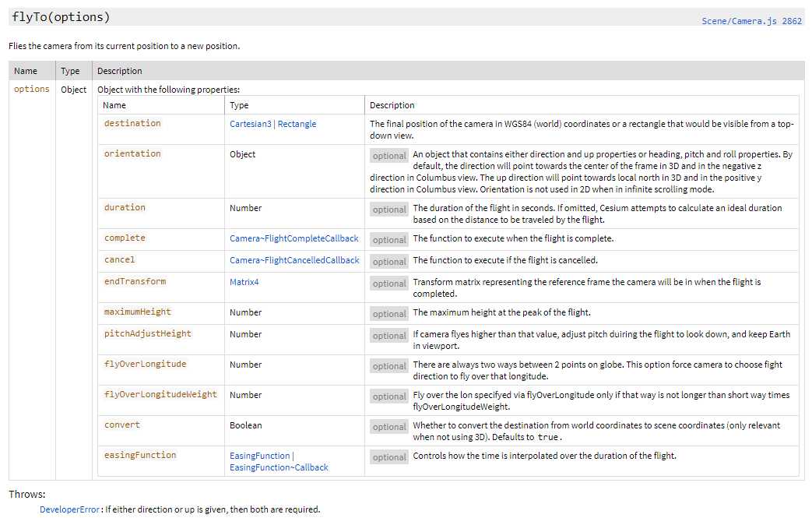Click the orientation property name
The width and height of the screenshot is (812, 518).
click(132, 154)
